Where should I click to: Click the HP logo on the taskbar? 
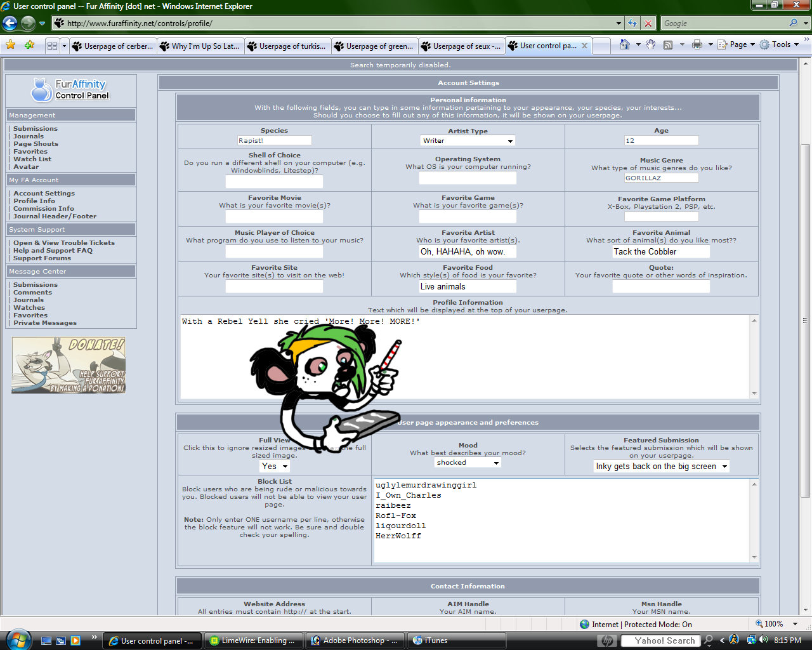[607, 640]
